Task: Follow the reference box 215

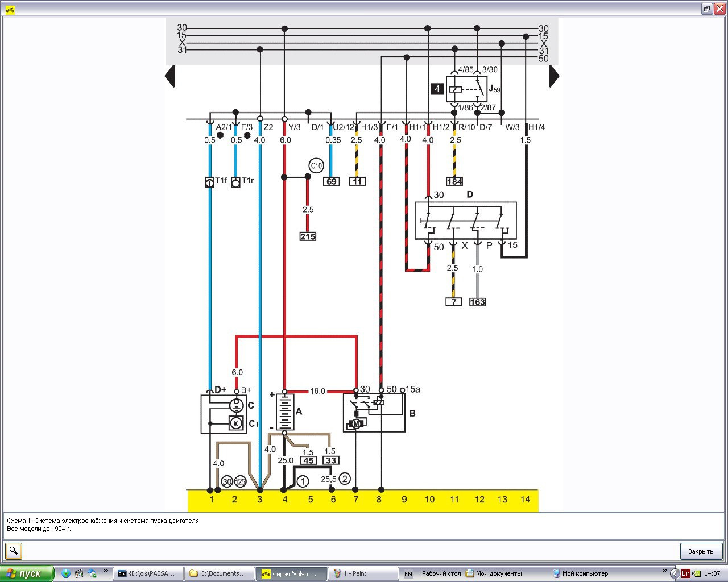Action: point(308,236)
